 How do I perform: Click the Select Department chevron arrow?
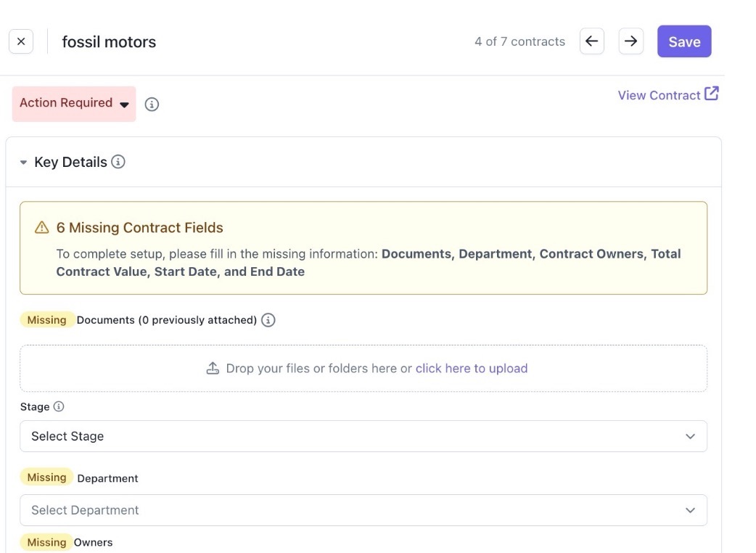tap(690, 510)
